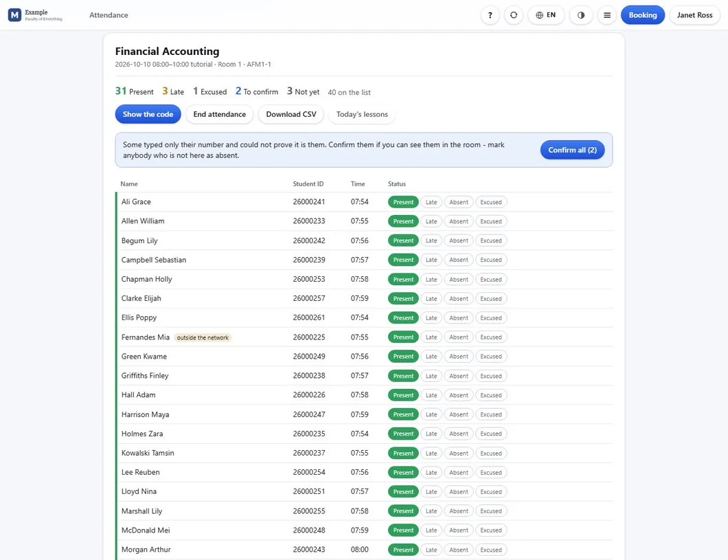Mark Allen William as Absent
Screen dimensions: 728x560
(x=459, y=221)
